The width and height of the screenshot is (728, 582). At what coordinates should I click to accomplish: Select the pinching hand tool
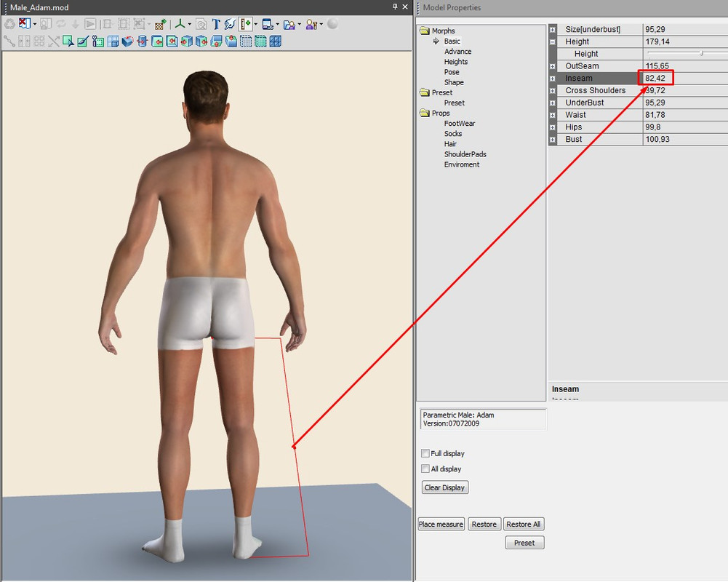(230, 24)
